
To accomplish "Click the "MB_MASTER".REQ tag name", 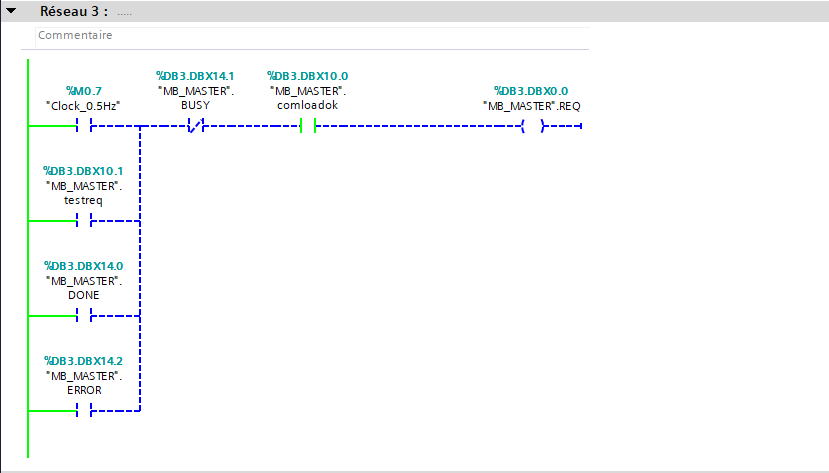I will click(531, 105).
